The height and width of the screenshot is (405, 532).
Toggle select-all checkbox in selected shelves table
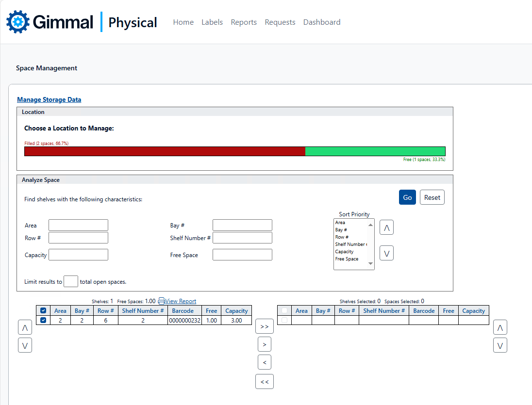(284, 311)
